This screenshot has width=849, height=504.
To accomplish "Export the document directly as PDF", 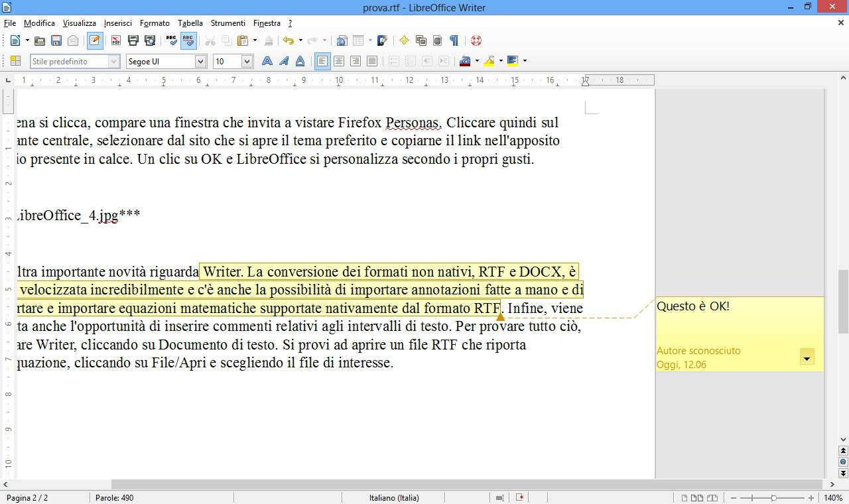I will pos(116,40).
